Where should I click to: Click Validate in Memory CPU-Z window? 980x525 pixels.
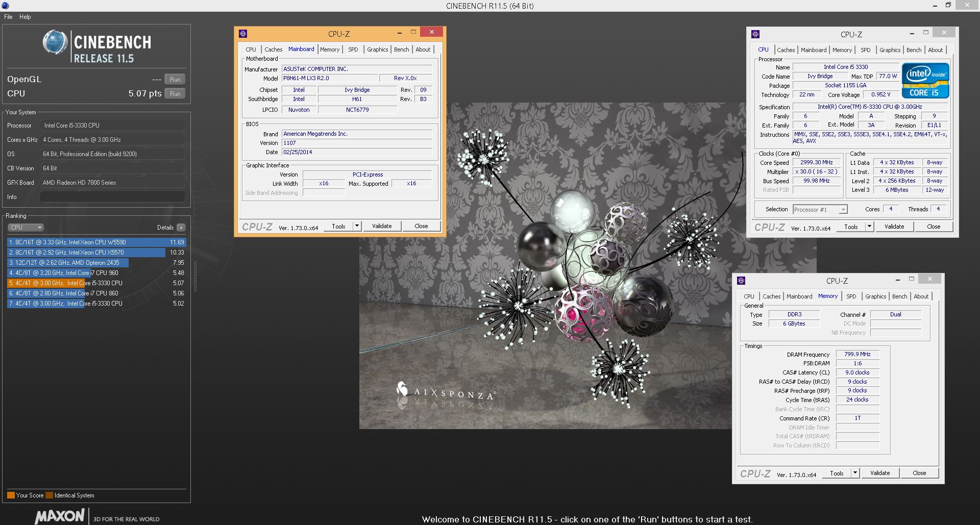pos(880,473)
